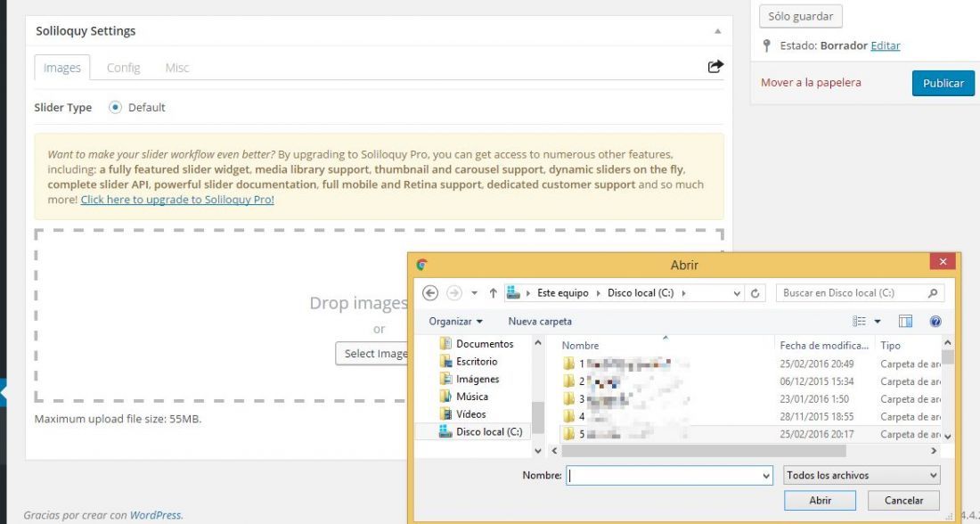
Task: Click Disco local (C:) in the address path
Action: (x=641, y=292)
